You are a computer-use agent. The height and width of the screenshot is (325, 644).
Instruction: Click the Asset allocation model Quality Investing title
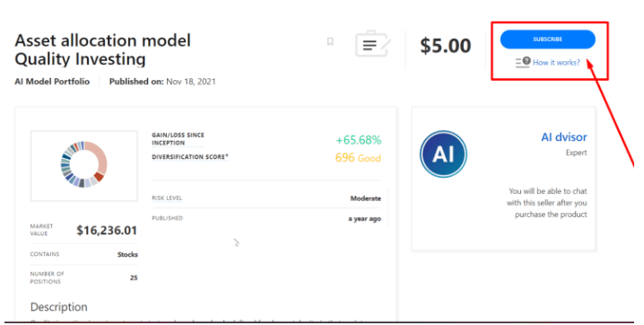102,50
